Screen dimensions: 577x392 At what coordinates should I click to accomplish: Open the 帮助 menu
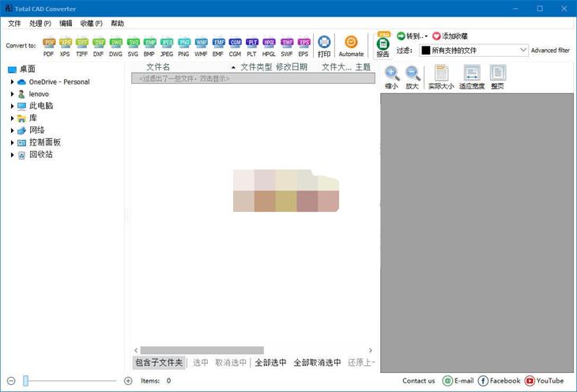(x=118, y=23)
